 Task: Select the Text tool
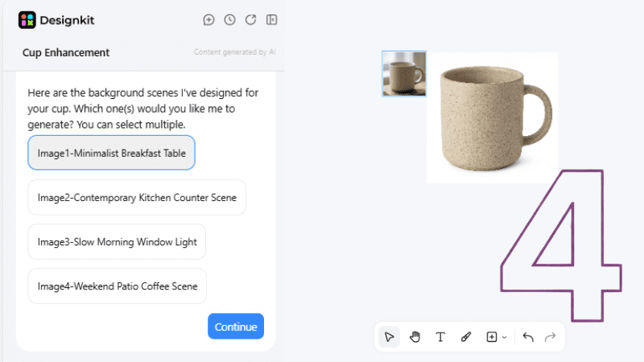point(440,337)
